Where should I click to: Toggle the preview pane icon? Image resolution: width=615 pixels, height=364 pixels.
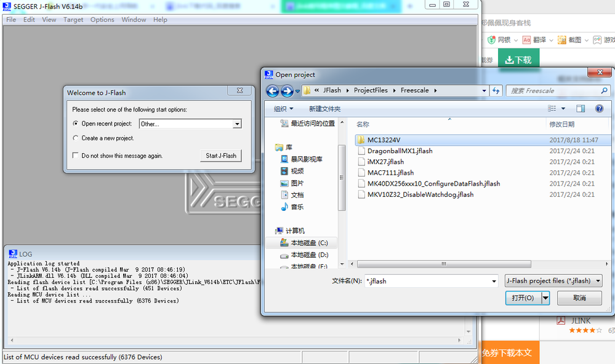click(x=581, y=109)
